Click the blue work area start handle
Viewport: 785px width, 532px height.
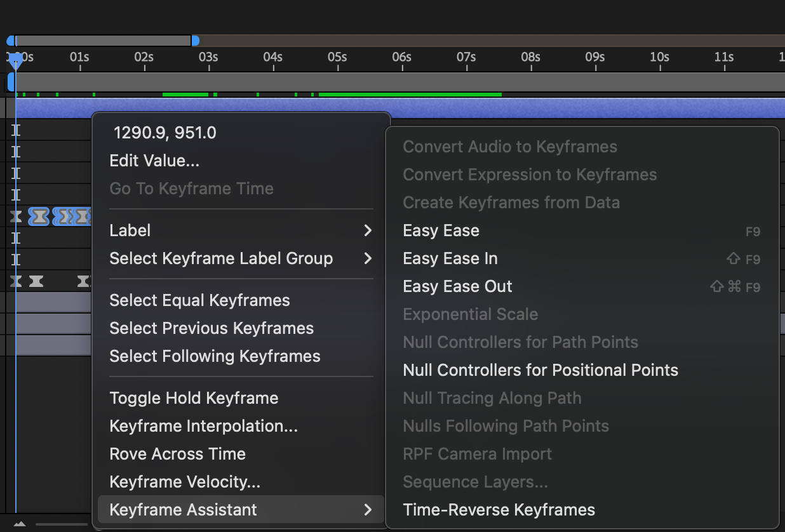point(11,82)
